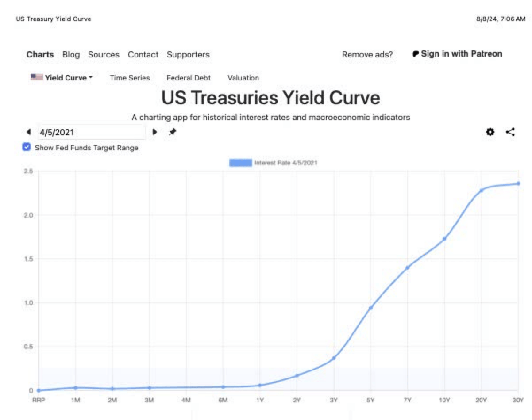
Task: Switch to Federal Debt tab
Action: tap(189, 78)
